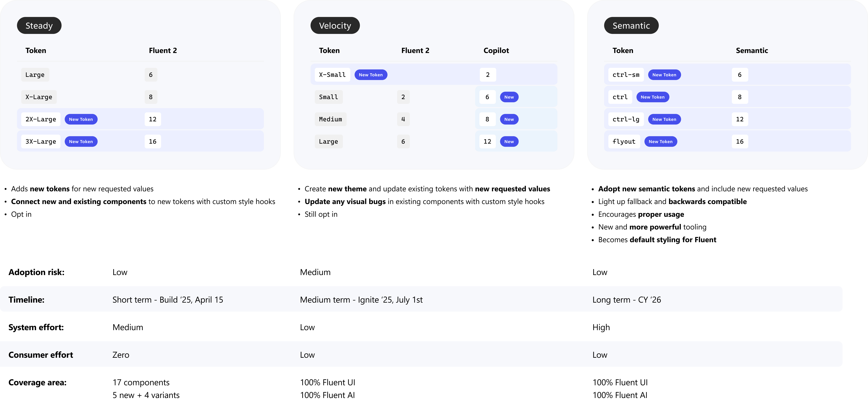The height and width of the screenshot is (407, 868).
Task: Click New Token badge beside ctrl-lg
Action: coord(664,119)
